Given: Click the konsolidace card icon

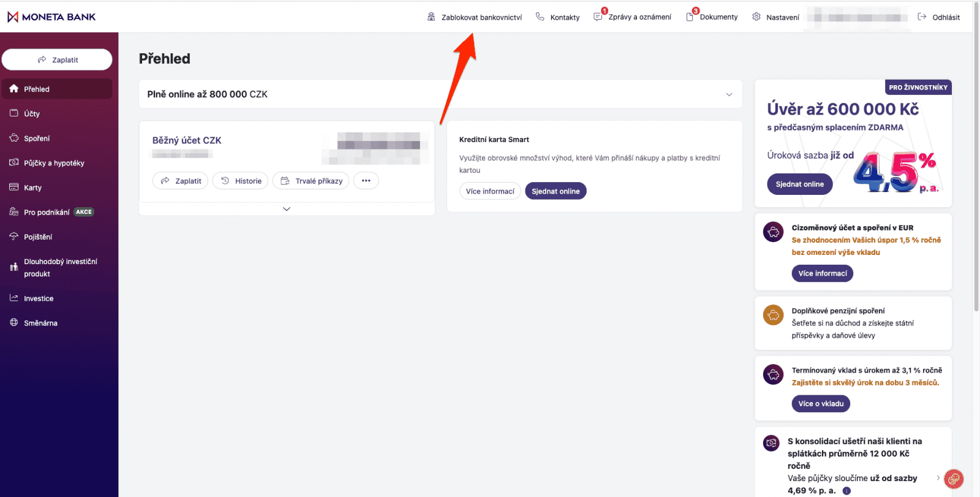Looking at the screenshot, I should (771, 443).
